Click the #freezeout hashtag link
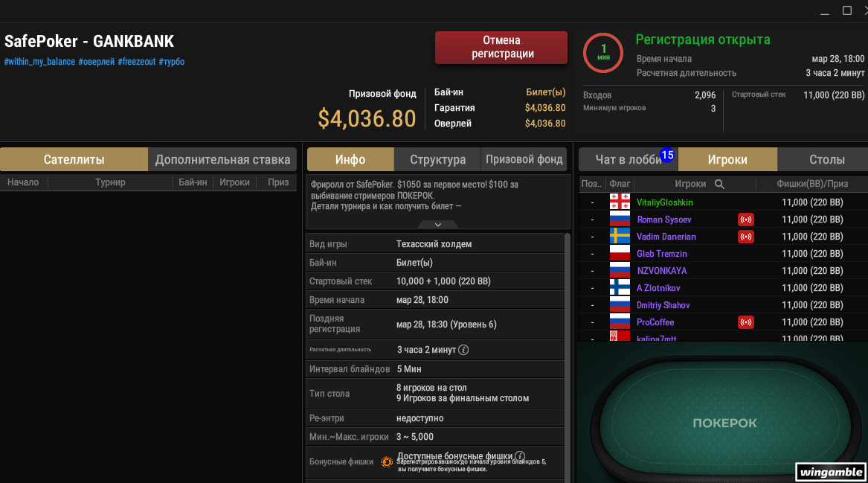Image resolution: width=868 pixels, height=483 pixels. click(137, 62)
